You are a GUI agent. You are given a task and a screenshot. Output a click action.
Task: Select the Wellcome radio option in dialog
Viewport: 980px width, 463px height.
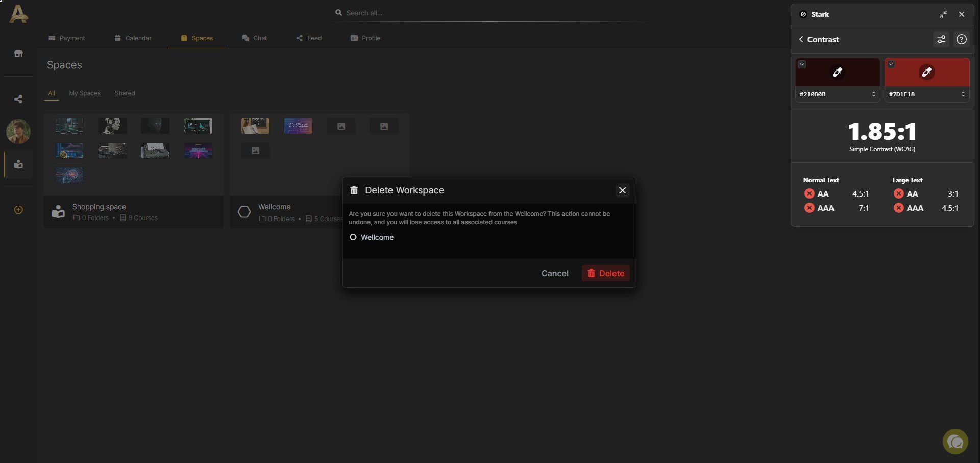tap(353, 237)
